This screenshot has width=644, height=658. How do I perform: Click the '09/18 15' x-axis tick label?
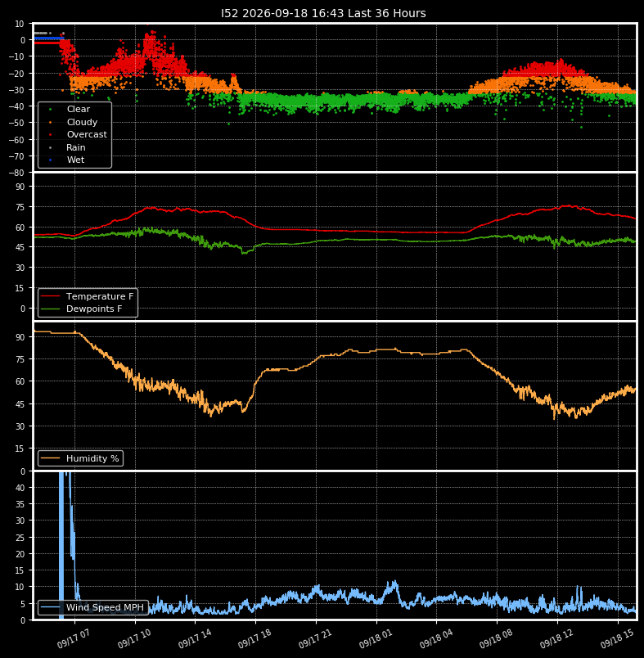[616, 639]
